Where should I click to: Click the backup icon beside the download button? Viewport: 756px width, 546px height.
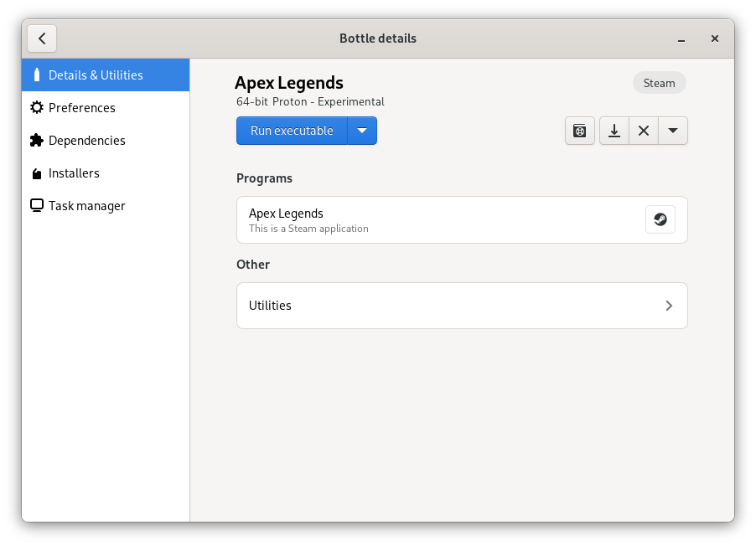tap(579, 131)
